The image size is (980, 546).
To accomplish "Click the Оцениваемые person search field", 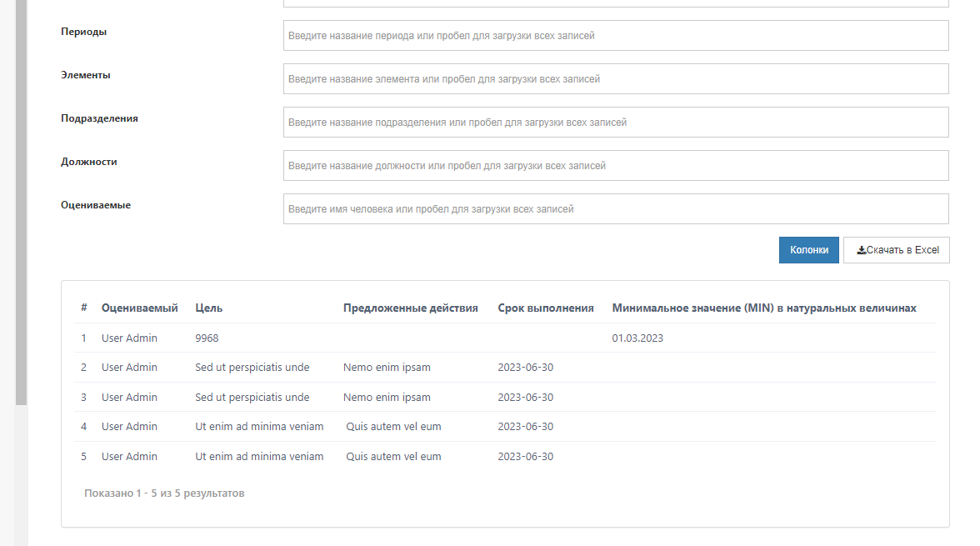I will (x=615, y=209).
